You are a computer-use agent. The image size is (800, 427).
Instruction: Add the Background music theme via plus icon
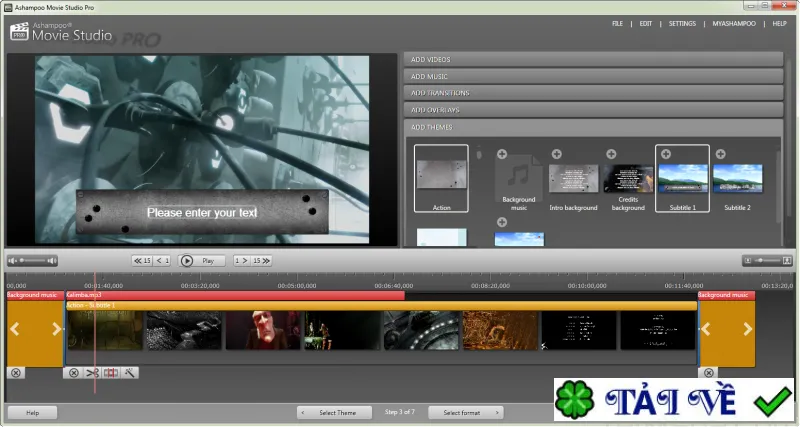(502, 154)
